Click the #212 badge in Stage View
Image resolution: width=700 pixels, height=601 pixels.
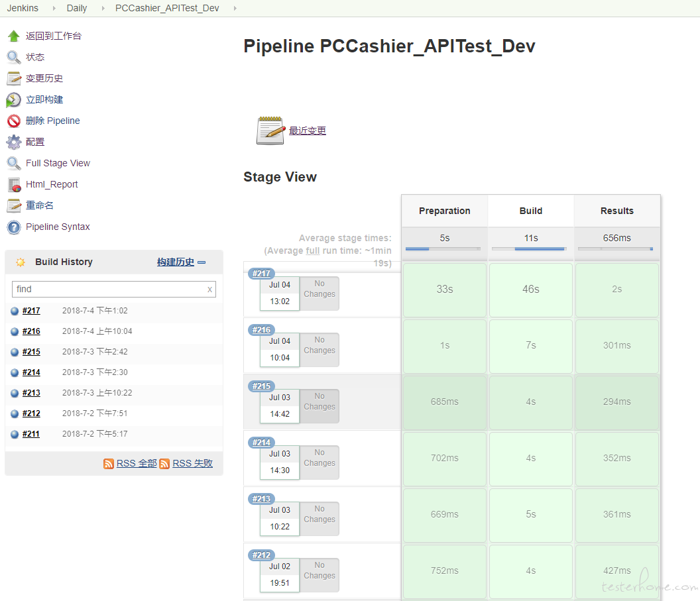pos(261,555)
